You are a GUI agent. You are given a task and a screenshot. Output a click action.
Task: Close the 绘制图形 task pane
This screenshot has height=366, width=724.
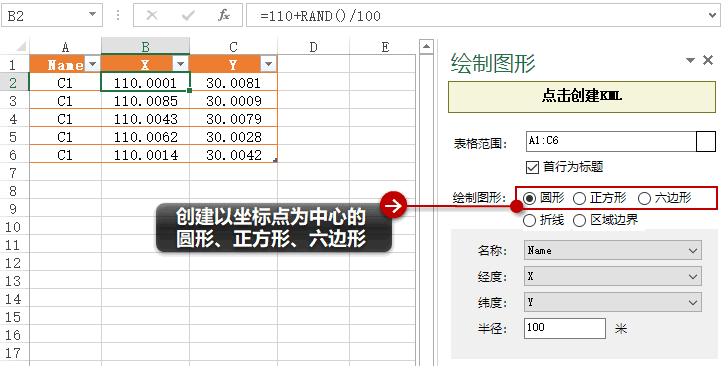tap(708, 60)
